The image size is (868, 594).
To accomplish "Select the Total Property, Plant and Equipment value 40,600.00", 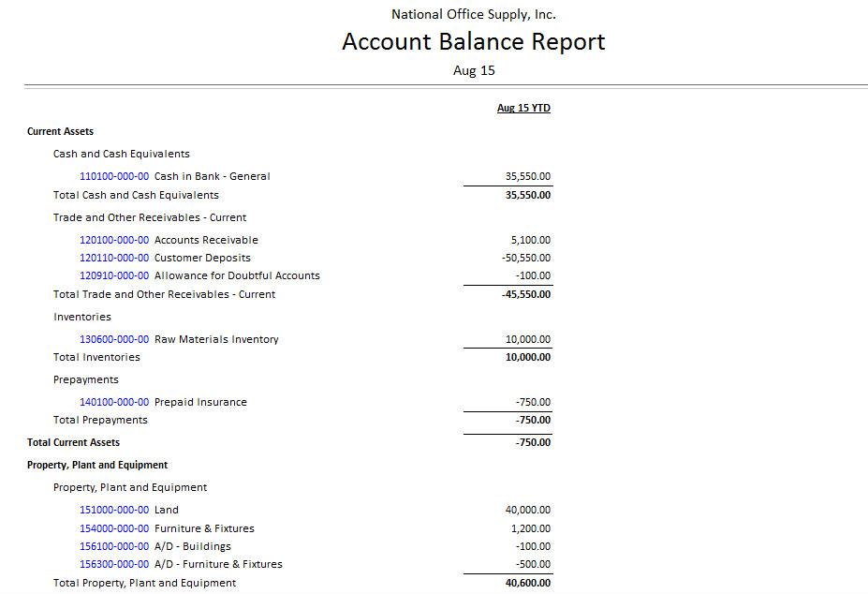I will [x=528, y=583].
